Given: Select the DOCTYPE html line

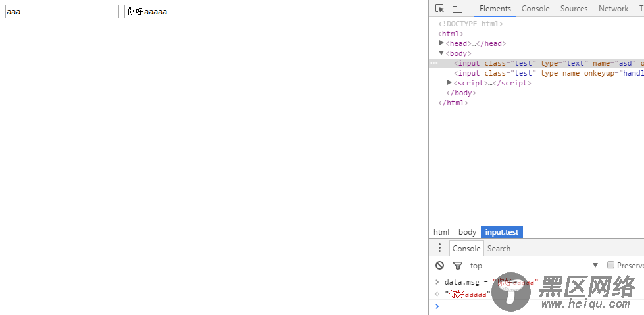Looking at the screenshot, I should pos(471,24).
